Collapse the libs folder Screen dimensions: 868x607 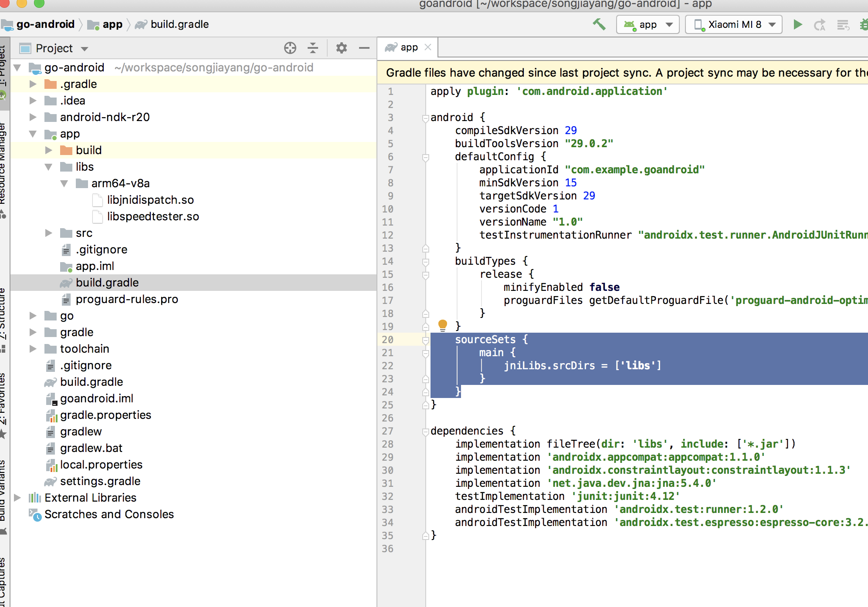(49, 167)
